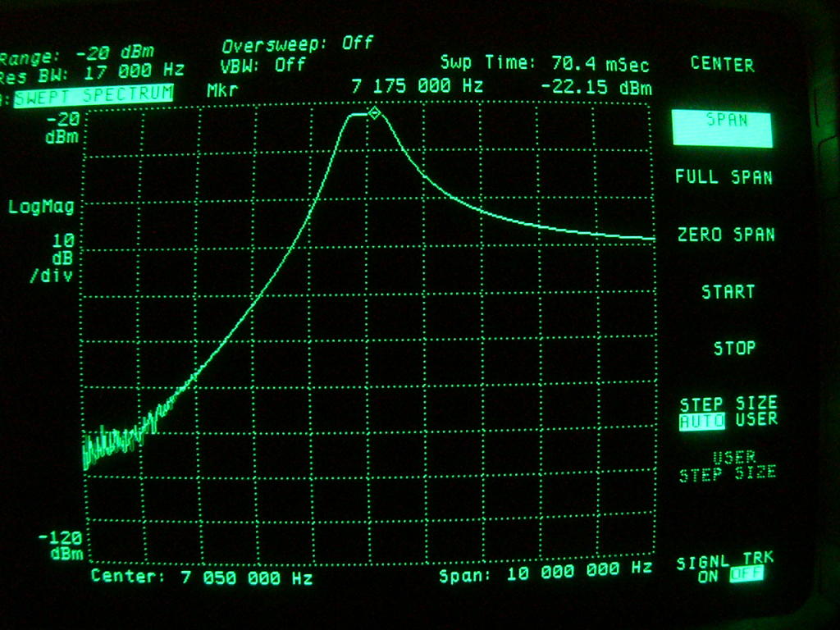This screenshot has width=840, height=630.
Task: Choose the FULL SPAN menu option
Action: point(724,176)
